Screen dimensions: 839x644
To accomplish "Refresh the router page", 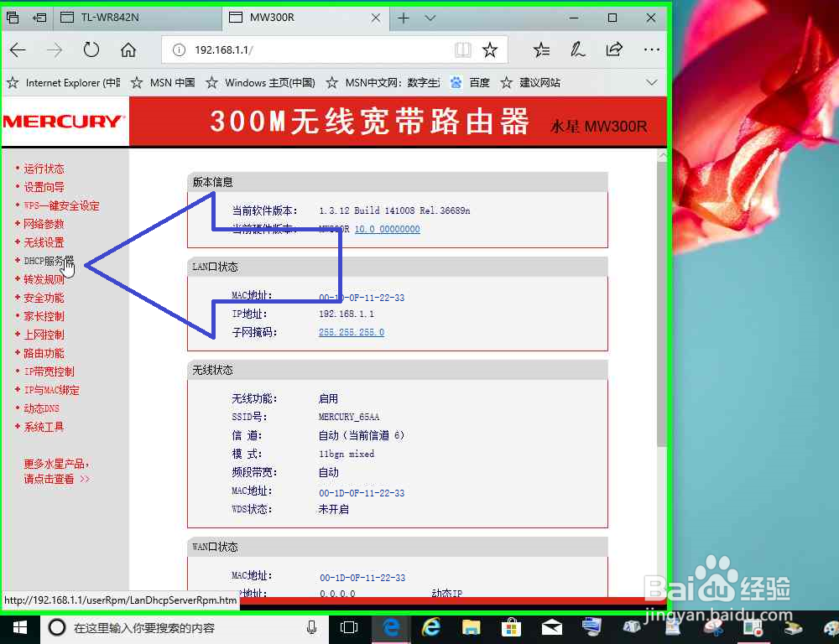I will (91, 49).
